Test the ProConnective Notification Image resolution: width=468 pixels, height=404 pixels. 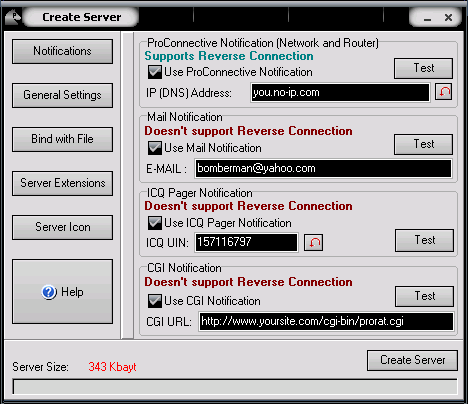pyautogui.click(x=423, y=68)
